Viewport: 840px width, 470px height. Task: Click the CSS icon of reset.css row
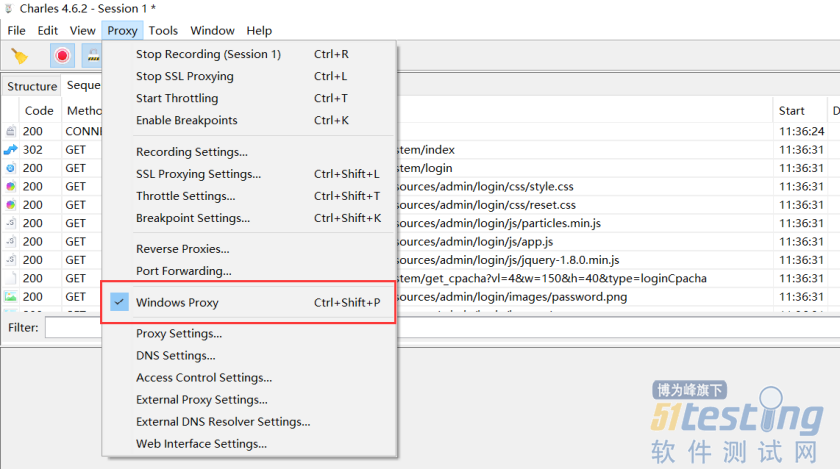tap(11, 205)
